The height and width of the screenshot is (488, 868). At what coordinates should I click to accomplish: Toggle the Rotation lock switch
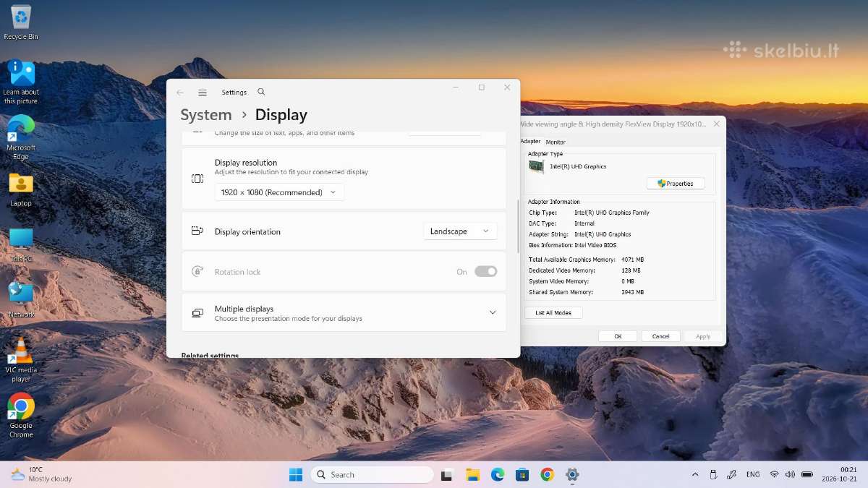click(x=486, y=272)
